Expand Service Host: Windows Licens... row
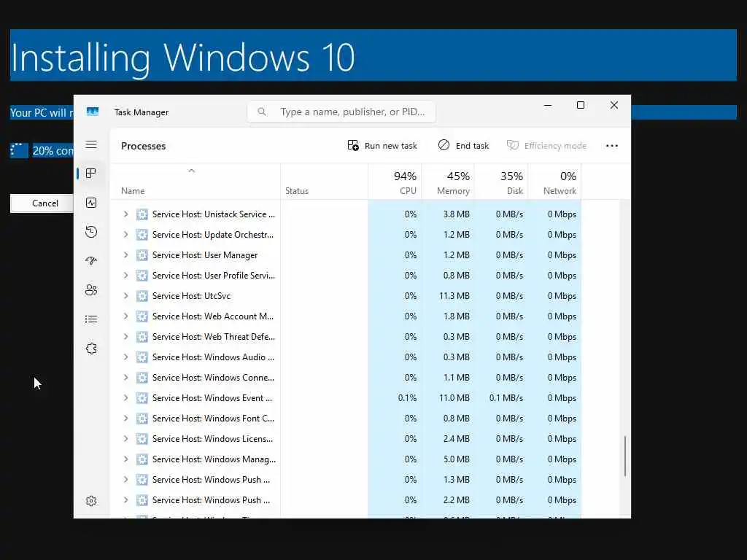 tap(125, 439)
